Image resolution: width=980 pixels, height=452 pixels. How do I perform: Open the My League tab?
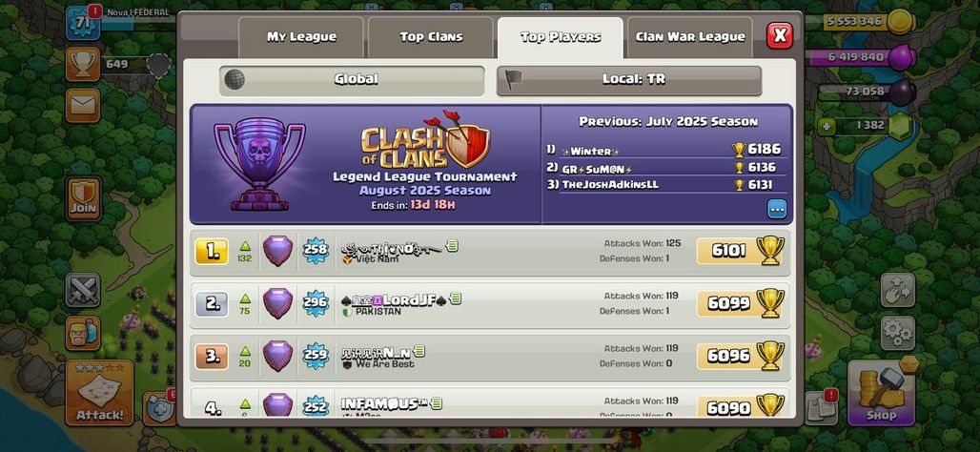[301, 37]
